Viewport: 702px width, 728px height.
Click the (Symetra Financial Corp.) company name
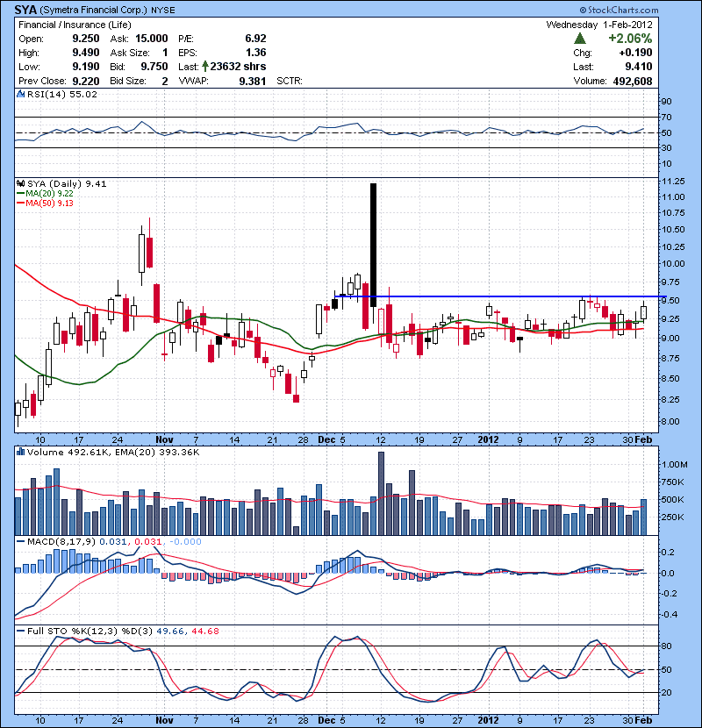coord(94,11)
